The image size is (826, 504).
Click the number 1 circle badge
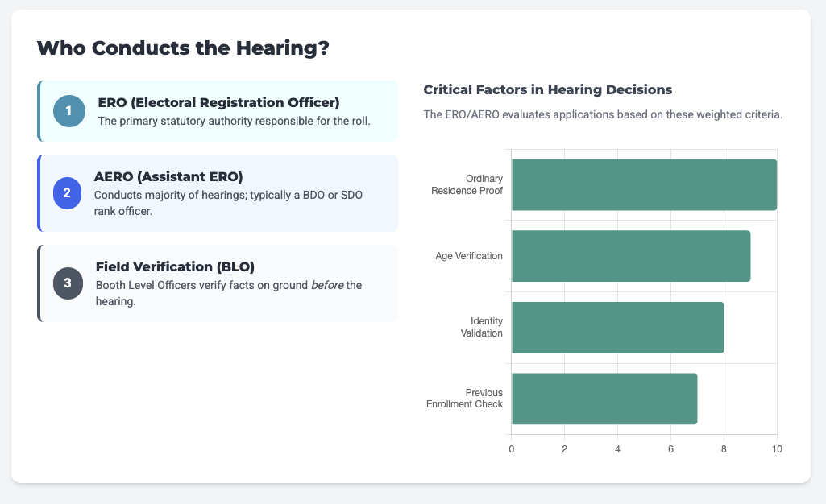coord(69,111)
